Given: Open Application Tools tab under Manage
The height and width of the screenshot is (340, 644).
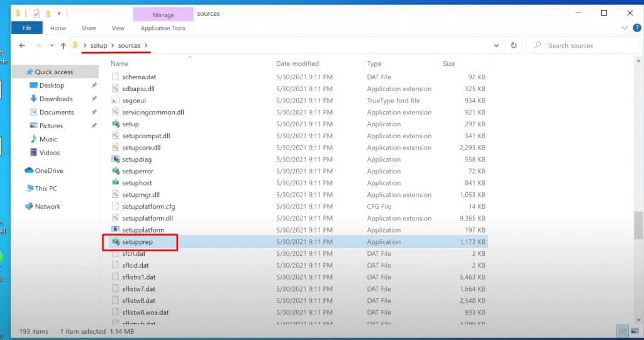Looking at the screenshot, I should point(163,28).
